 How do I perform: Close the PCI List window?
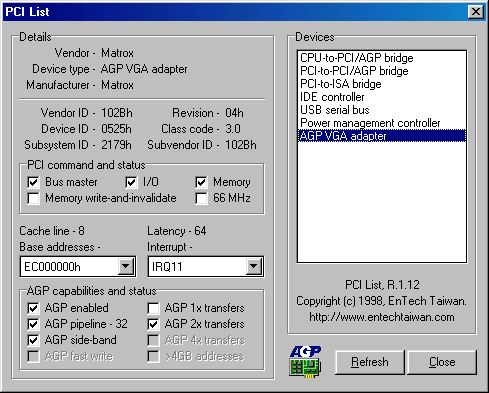[x=476, y=12]
